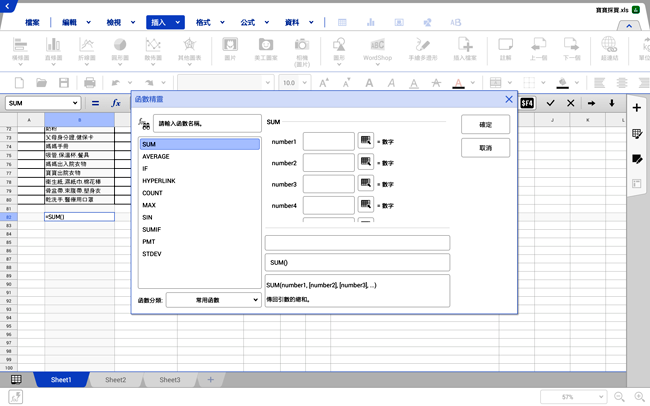Click the fill color bucket button

[x=562, y=83]
